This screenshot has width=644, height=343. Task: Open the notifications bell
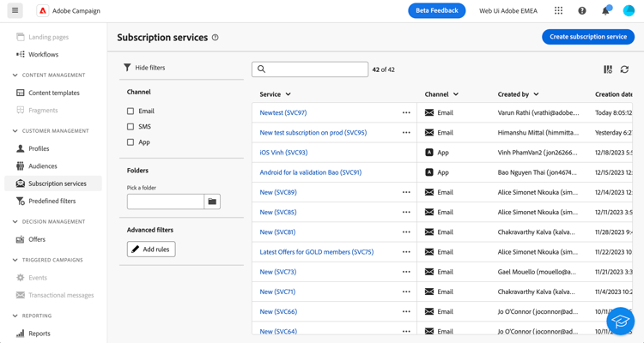click(605, 11)
